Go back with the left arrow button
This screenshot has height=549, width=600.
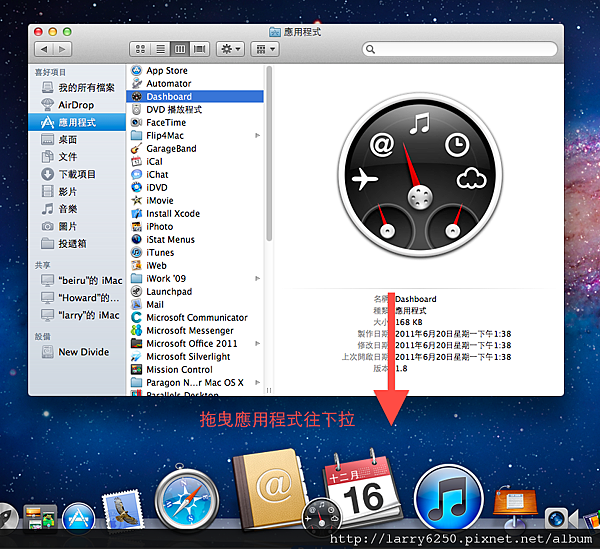pyautogui.click(x=44, y=49)
